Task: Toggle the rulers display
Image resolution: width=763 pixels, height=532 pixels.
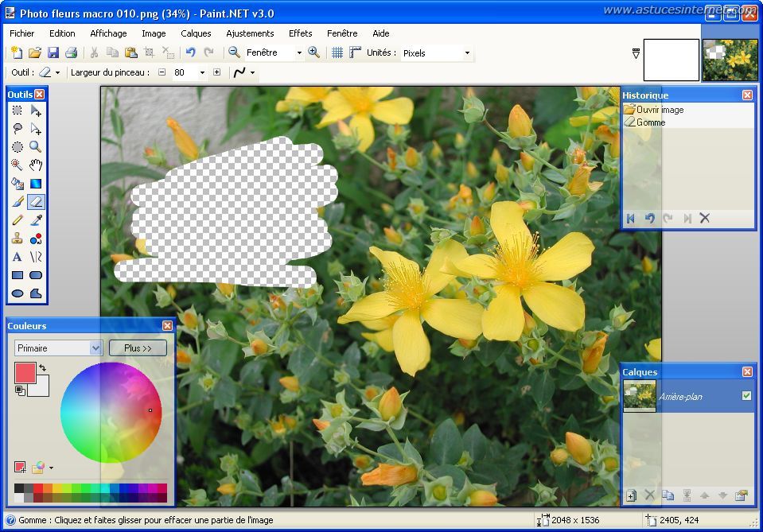Action: click(x=355, y=52)
